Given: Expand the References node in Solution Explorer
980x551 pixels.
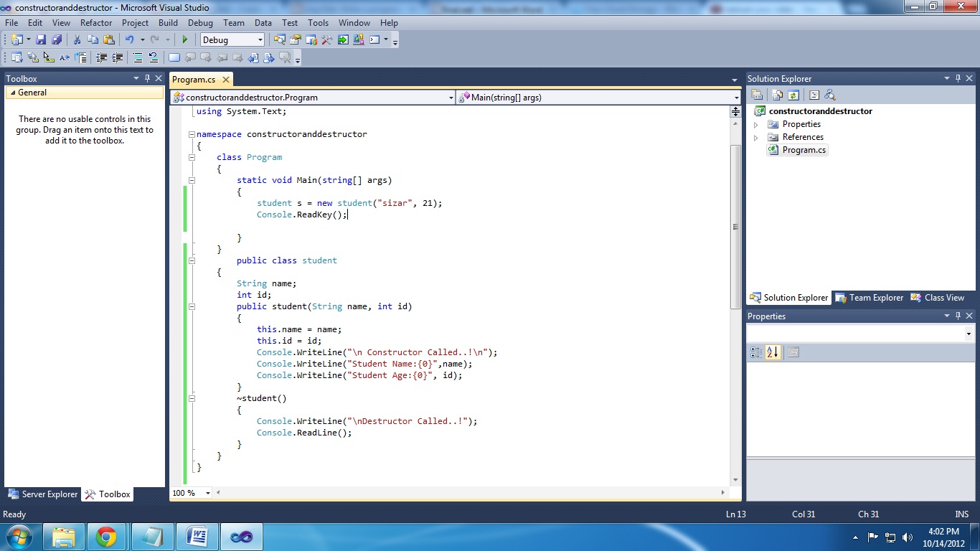Looking at the screenshot, I should (755, 137).
